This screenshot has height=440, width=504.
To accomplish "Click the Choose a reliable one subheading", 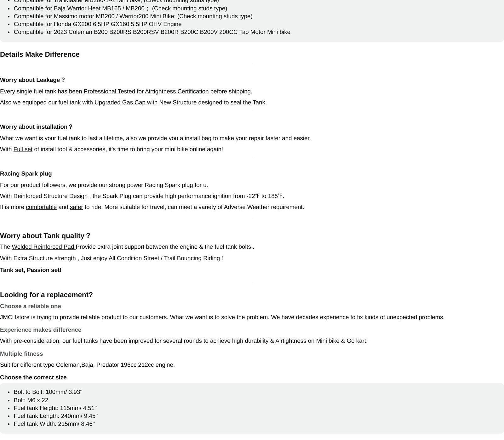I will point(31,306).
